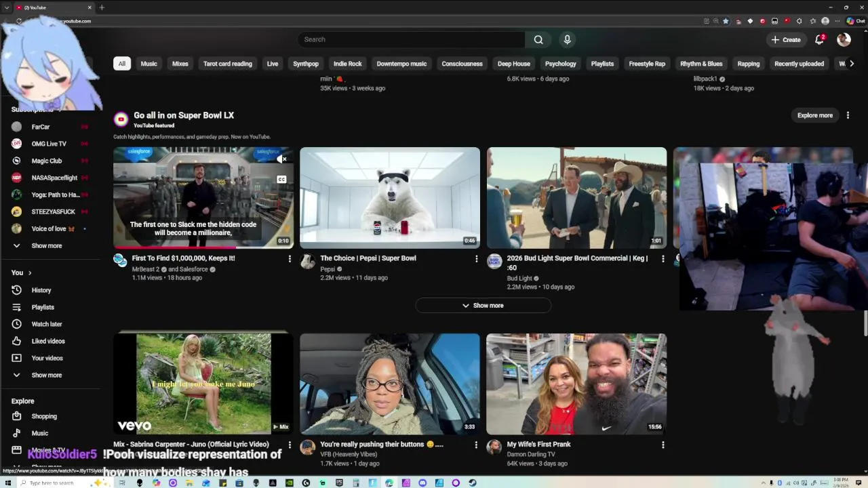Click the browser bookmark star icon
Screen dimensions: 868x488
point(726,21)
